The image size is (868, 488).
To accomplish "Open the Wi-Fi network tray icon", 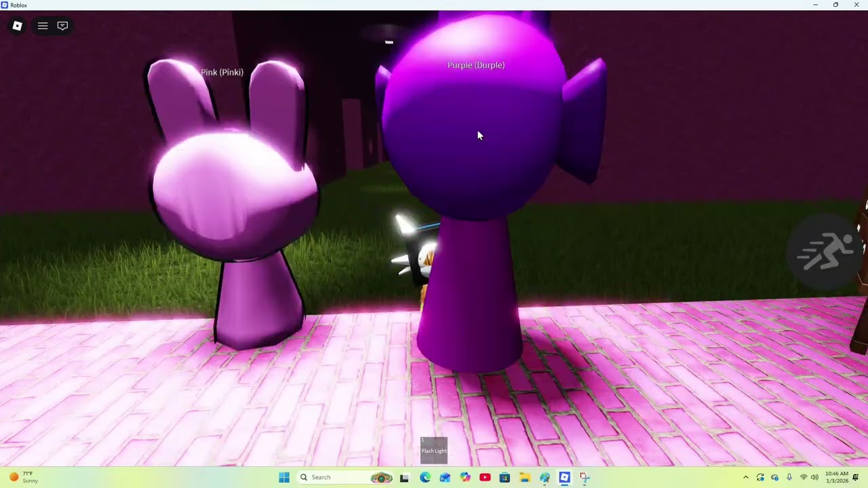I will point(804,477).
